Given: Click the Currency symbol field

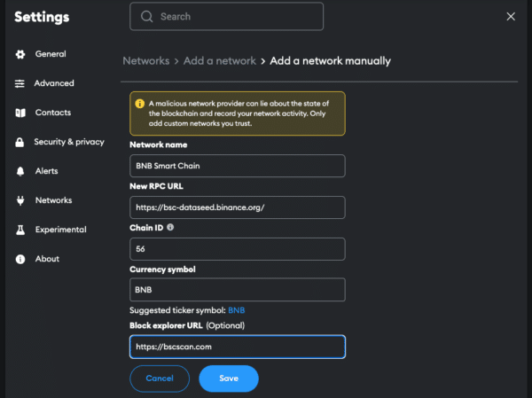Looking at the screenshot, I should pos(238,290).
